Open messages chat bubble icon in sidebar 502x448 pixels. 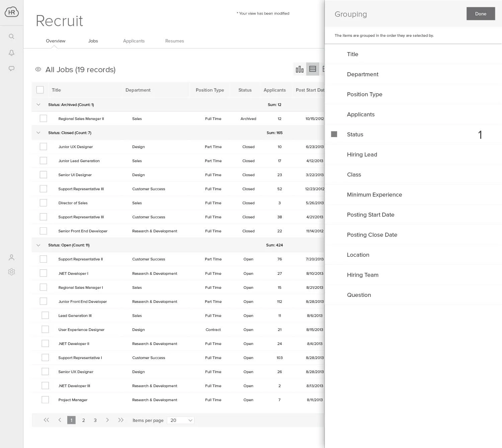point(11,69)
